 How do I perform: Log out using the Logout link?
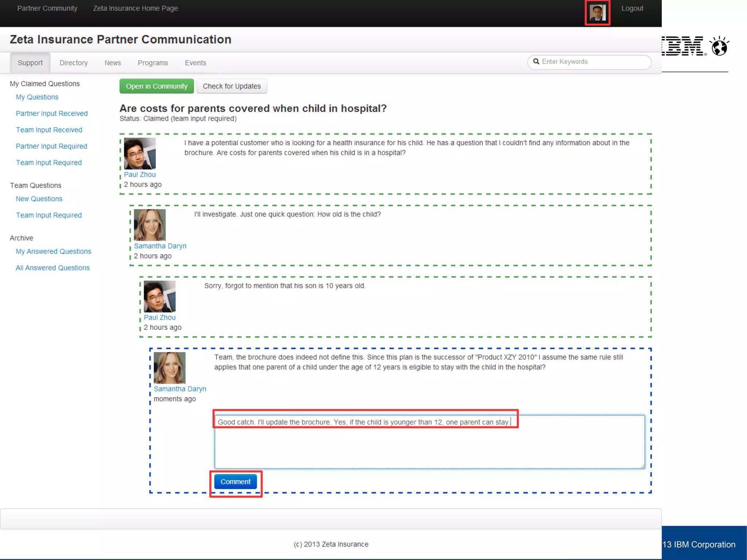pyautogui.click(x=632, y=8)
